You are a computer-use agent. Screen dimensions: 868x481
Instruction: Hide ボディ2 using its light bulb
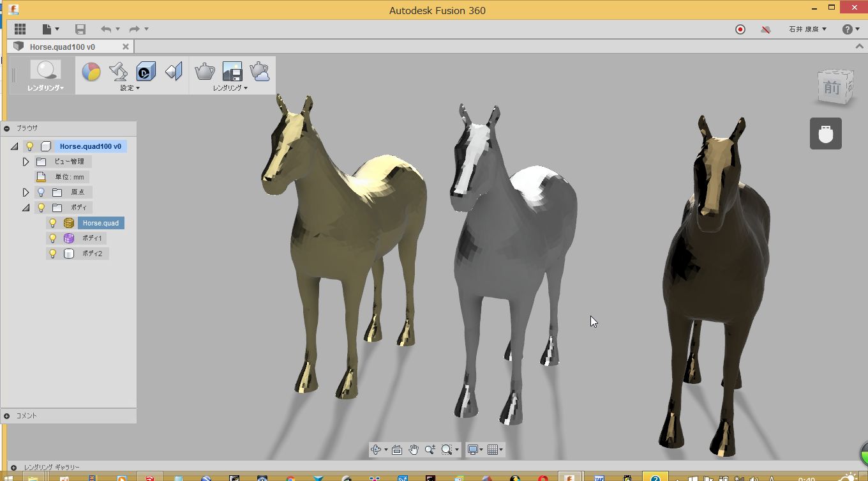point(53,254)
